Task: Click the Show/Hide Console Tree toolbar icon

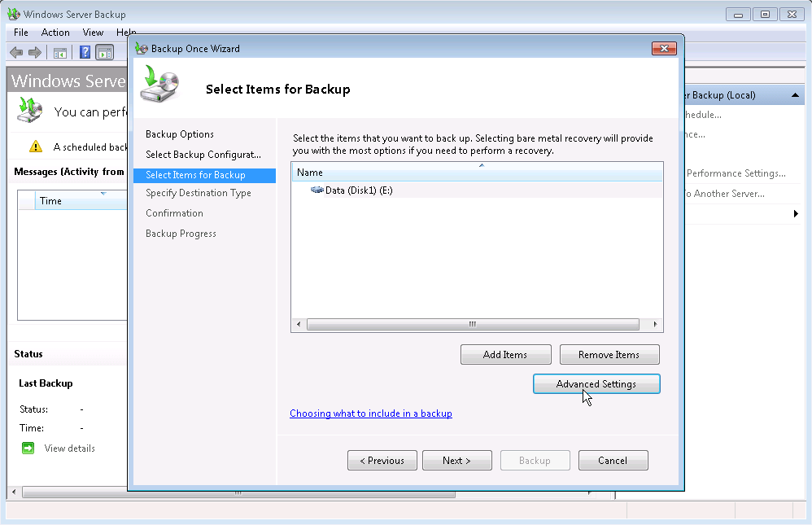Action: (59, 52)
